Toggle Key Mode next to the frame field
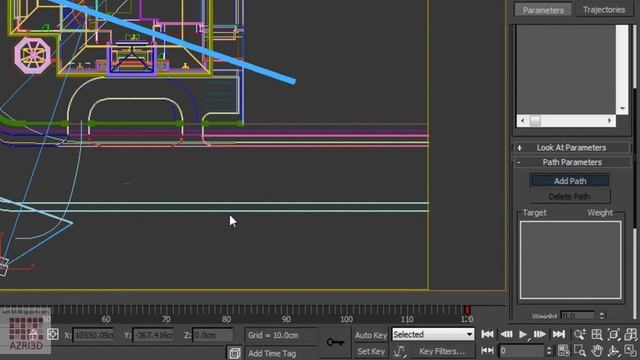The height and width of the screenshot is (360, 640). (487, 351)
